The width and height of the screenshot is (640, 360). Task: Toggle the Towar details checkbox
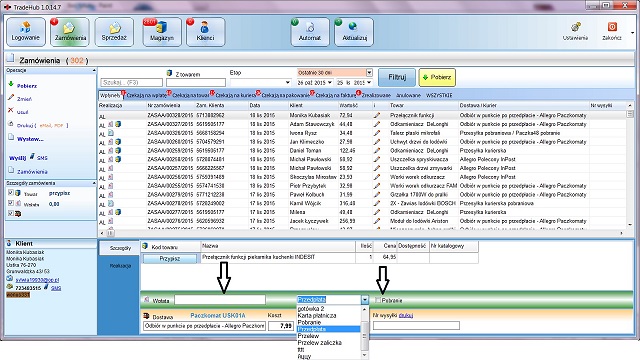coord(11,193)
